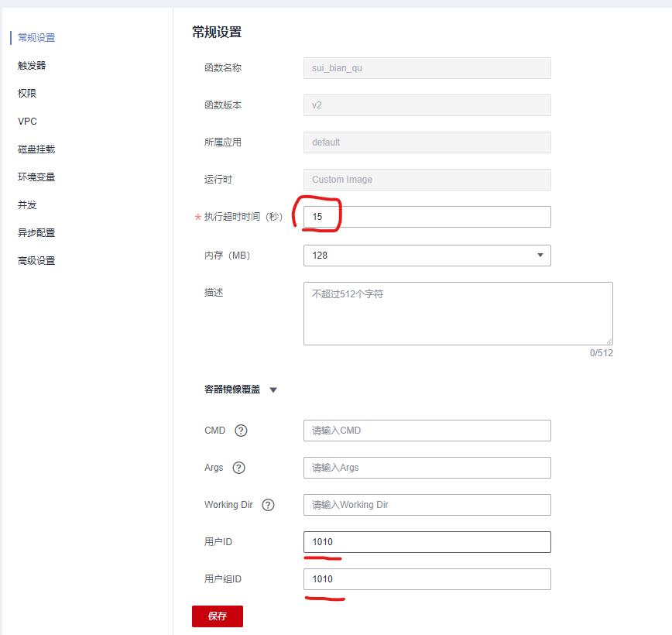Viewport: 672px width, 635px height.
Task: Grab the 描述 textarea resize handle
Action: pos(609,342)
